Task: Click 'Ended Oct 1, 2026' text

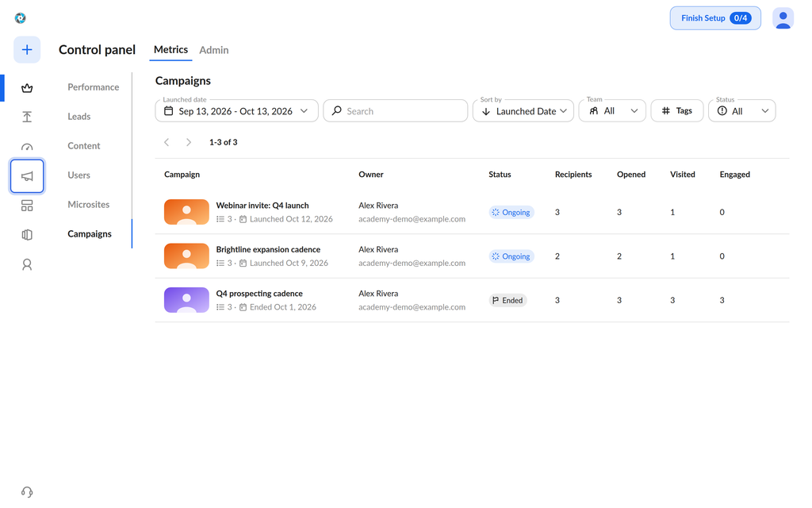Action: coord(283,307)
